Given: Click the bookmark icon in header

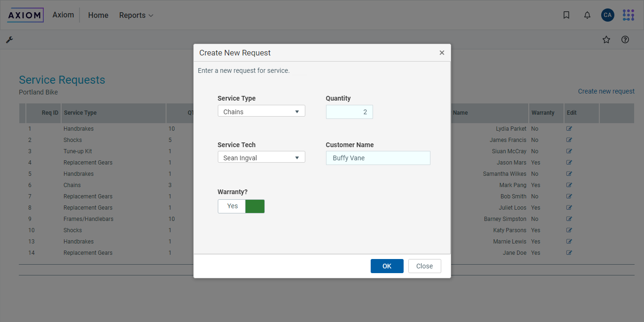Looking at the screenshot, I should (566, 15).
